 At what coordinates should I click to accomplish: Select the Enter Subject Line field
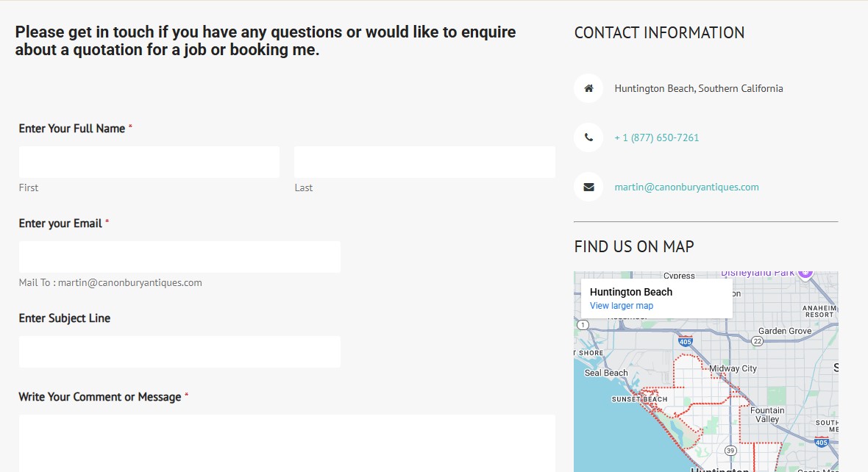coord(179,351)
